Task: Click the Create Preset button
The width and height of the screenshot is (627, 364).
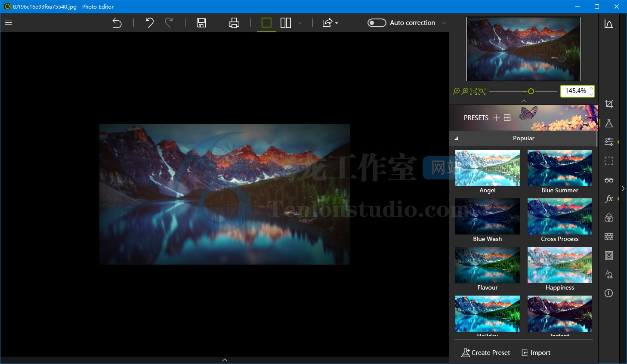Action: [x=486, y=353]
